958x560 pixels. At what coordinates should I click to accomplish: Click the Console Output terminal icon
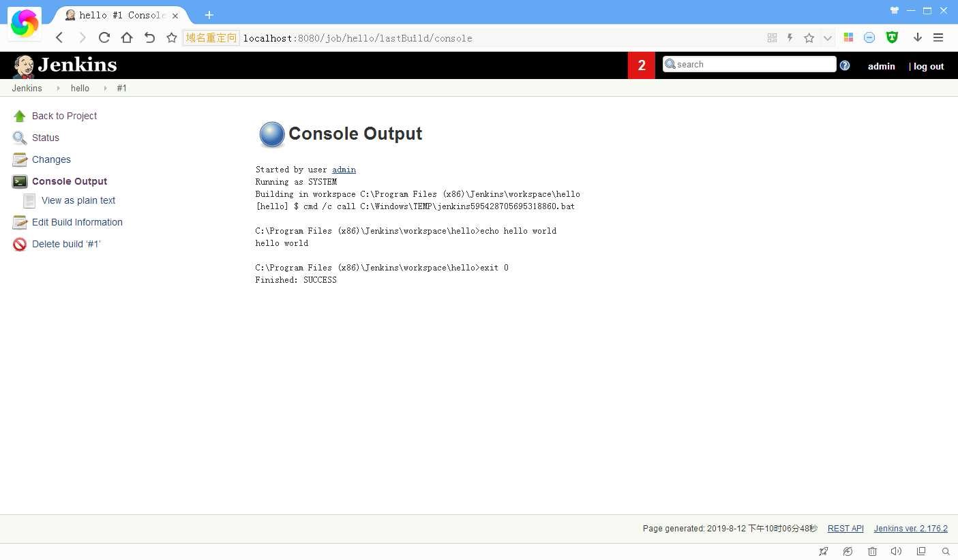tap(20, 181)
